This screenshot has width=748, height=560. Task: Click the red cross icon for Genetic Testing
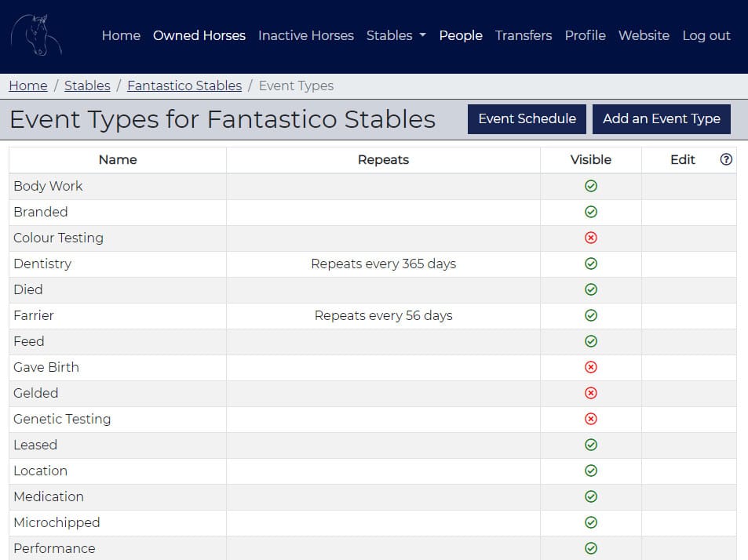pos(590,419)
